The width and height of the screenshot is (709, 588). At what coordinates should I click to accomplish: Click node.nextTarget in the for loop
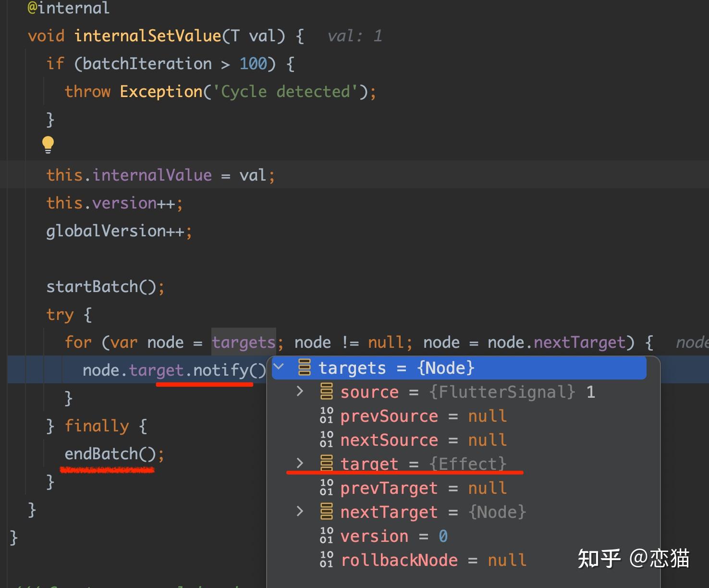point(556,343)
